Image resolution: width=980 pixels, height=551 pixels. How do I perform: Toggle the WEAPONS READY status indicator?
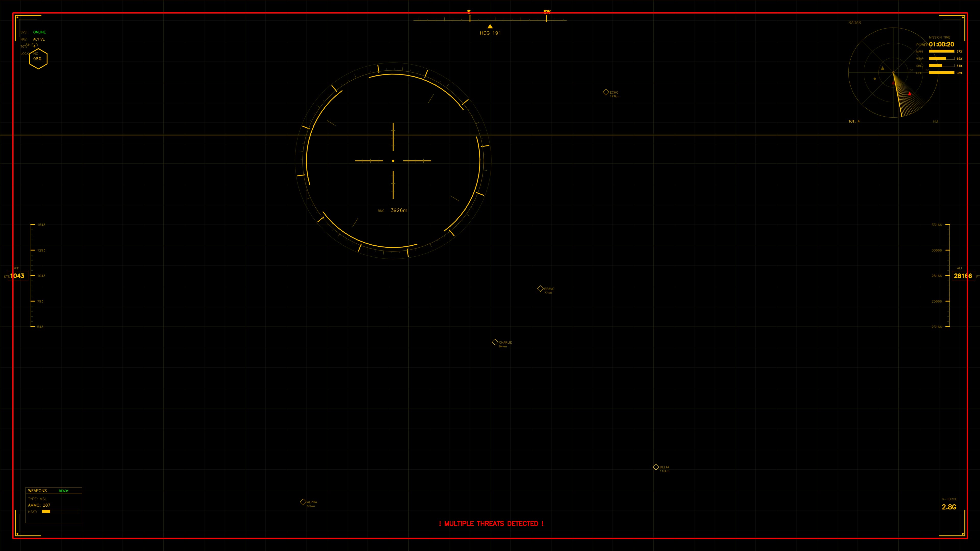[64, 491]
